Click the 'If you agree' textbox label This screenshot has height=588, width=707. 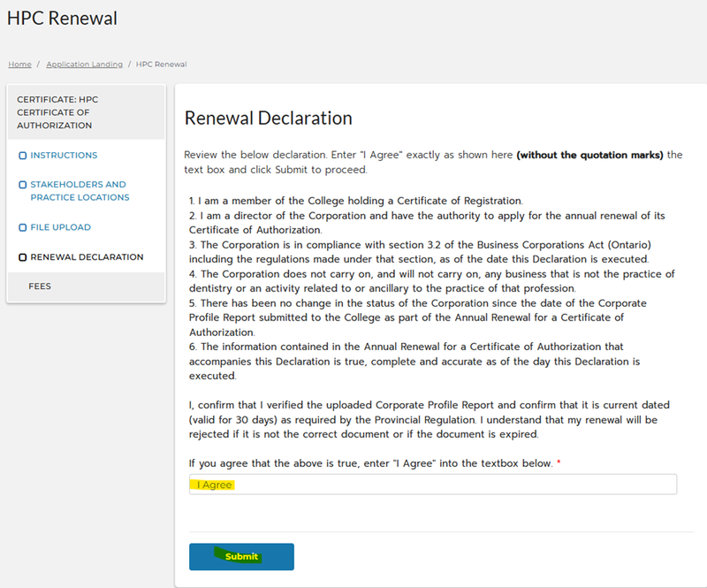375,463
